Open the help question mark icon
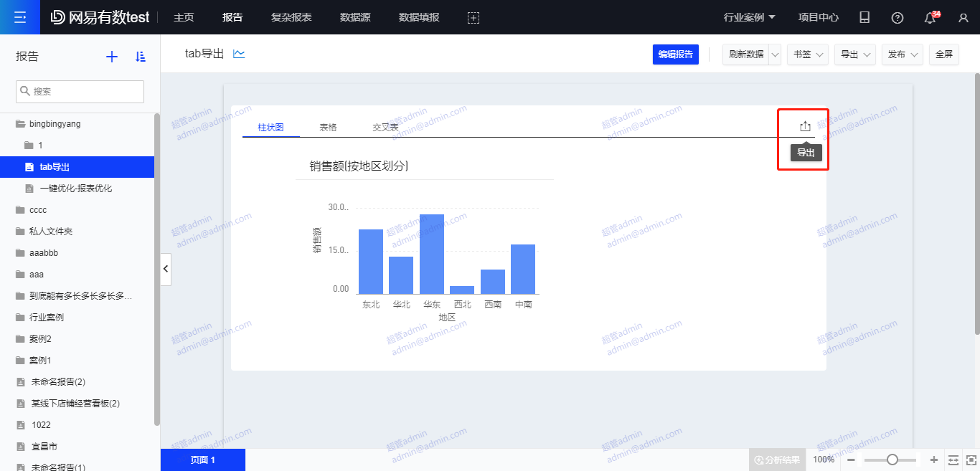The height and width of the screenshot is (471, 980). (x=897, y=18)
